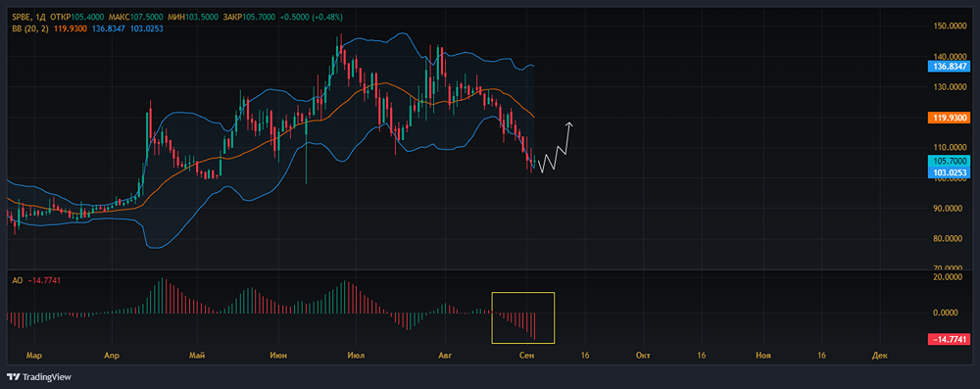This screenshot has height=389, width=980.
Task: Click the Ноя label on time axis
Action: [762, 356]
